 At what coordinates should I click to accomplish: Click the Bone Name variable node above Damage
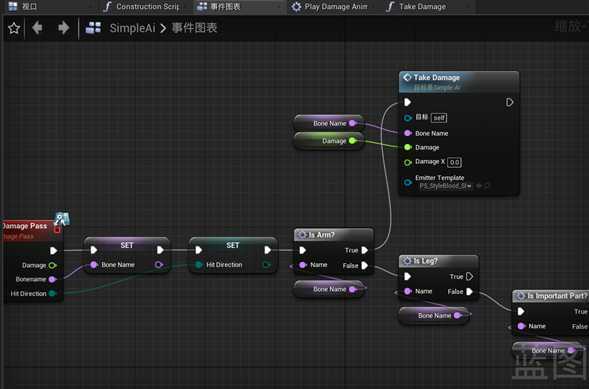coord(329,123)
